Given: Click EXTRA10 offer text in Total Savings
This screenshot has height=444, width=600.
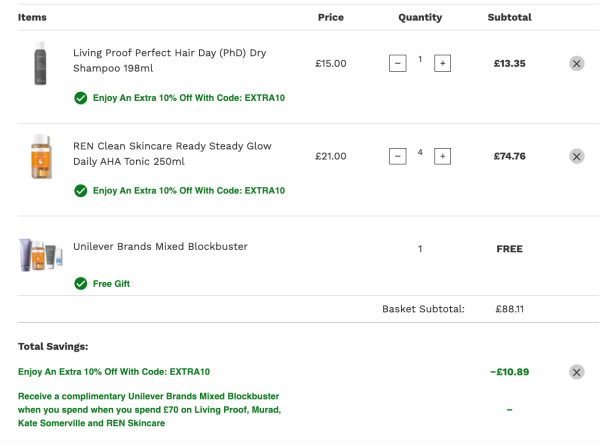Looking at the screenshot, I should tap(114, 372).
